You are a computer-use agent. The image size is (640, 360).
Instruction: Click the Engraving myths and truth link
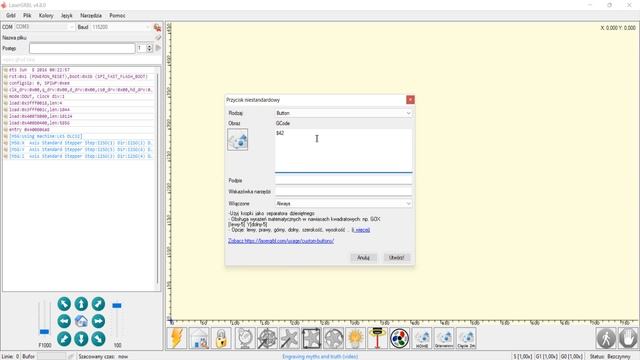click(x=320, y=356)
